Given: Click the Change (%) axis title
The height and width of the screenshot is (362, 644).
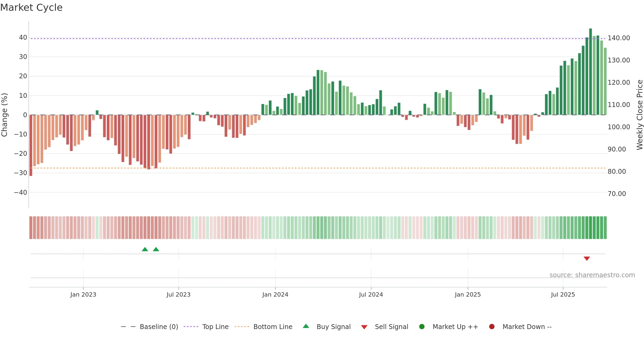Looking at the screenshot, I should [4, 115].
